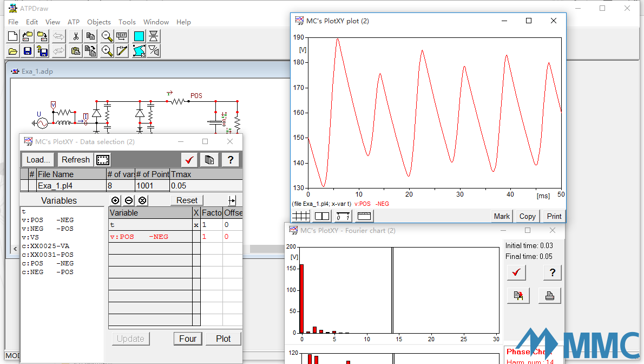Select the TEXT tool icon

pos(122,36)
